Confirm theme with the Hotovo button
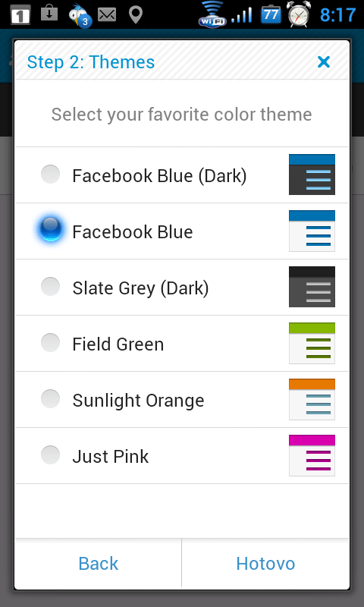 (x=265, y=563)
